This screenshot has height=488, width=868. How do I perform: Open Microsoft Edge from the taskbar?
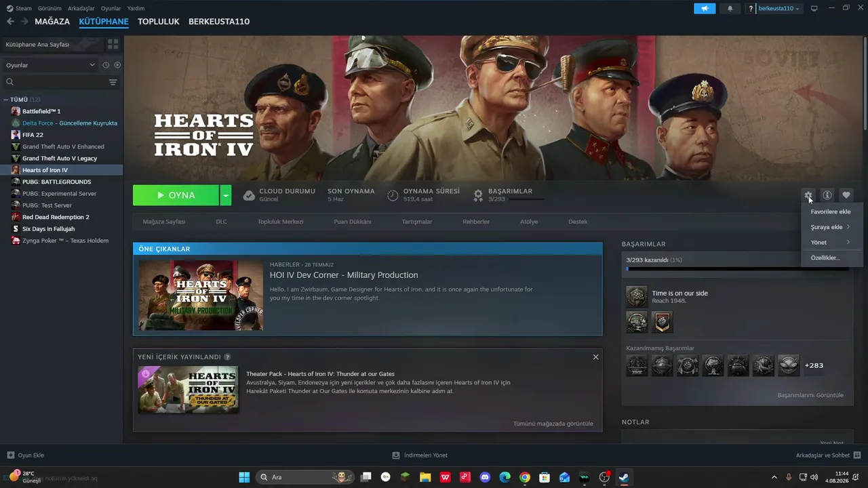(505, 477)
